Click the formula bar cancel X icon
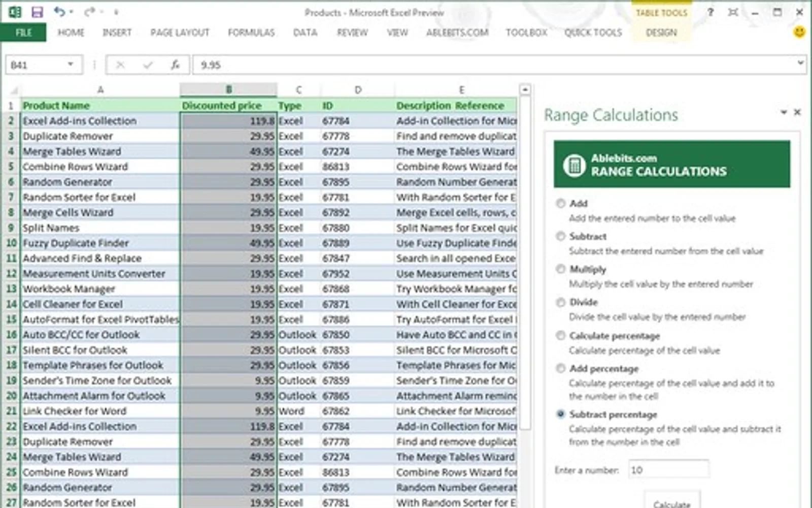Viewport: 812px width, 508px height. click(120, 65)
